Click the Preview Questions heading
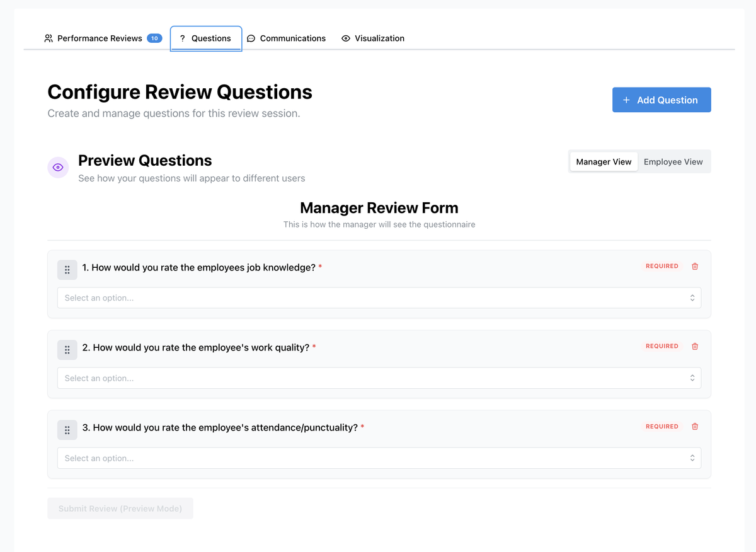756x552 pixels. coord(145,161)
